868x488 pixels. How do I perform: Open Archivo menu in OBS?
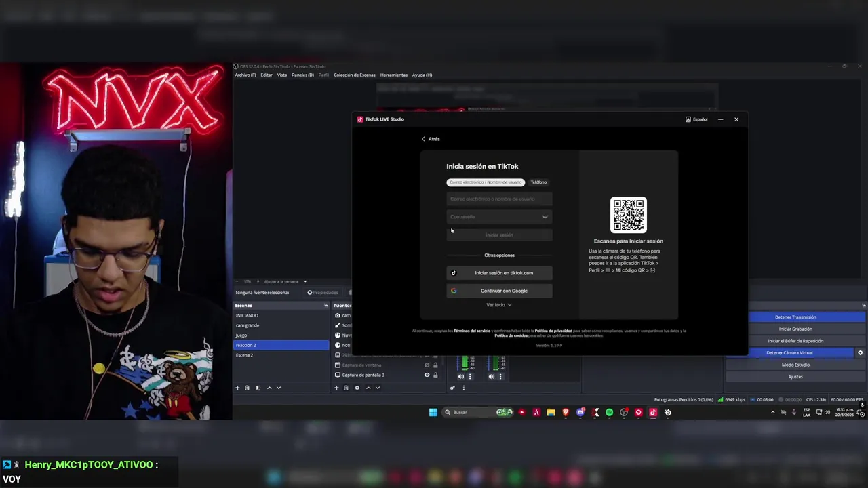[245, 75]
